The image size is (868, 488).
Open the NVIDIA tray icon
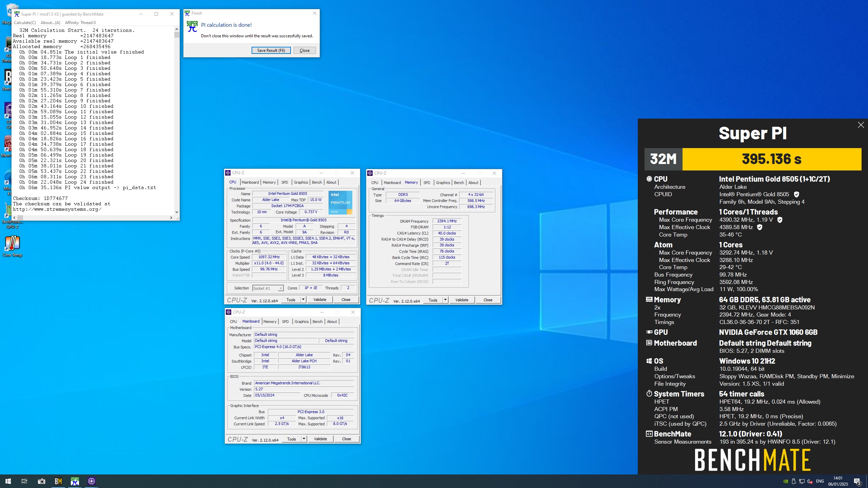click(x=785, y=481)
